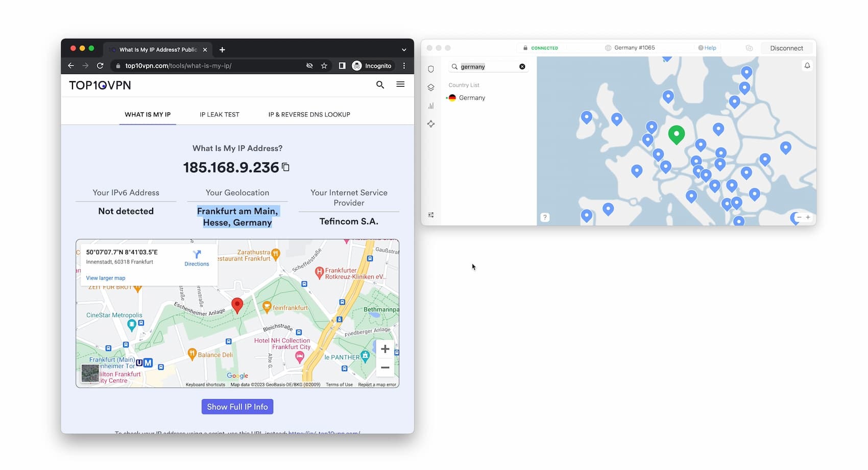Click Show Full IP Info button

point(237,407)
